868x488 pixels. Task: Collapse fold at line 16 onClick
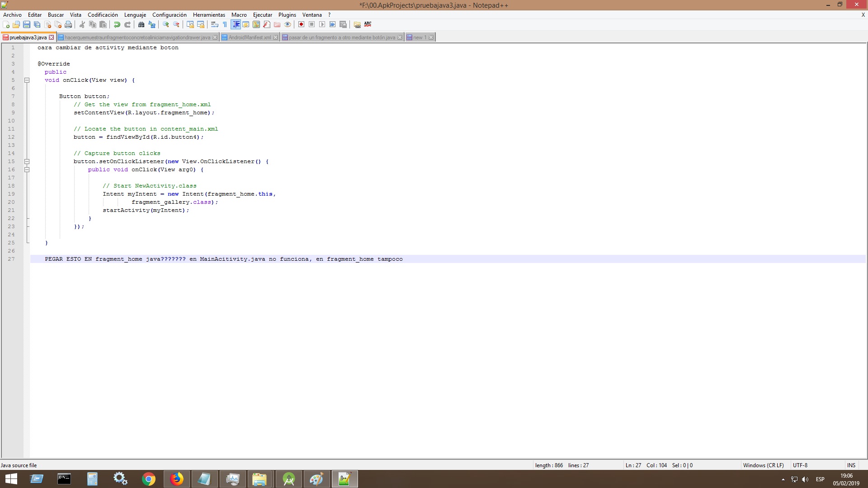click(x=27, y=169)
